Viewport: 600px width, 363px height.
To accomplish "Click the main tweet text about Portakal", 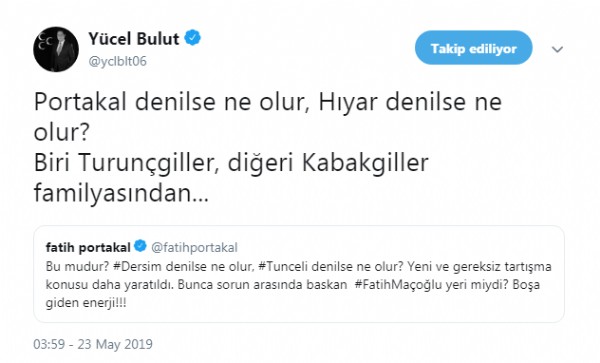I will (x=268, y=147).
